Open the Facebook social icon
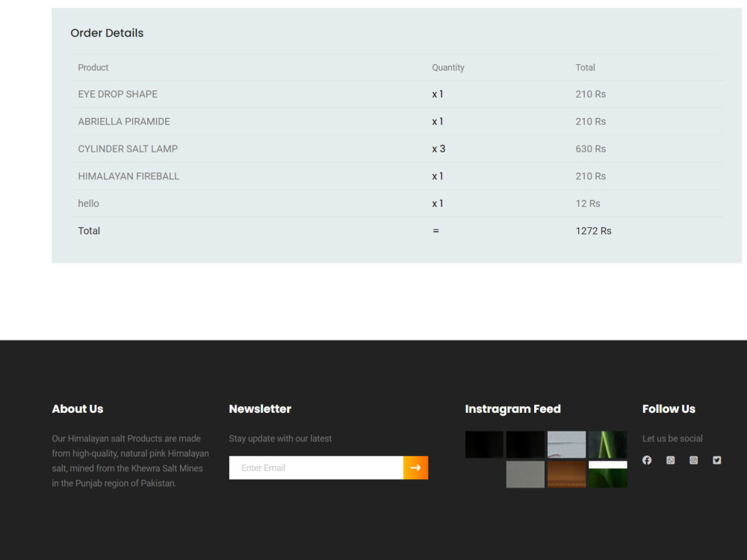Viewport: 747px width, 560px height. point(646,460)
